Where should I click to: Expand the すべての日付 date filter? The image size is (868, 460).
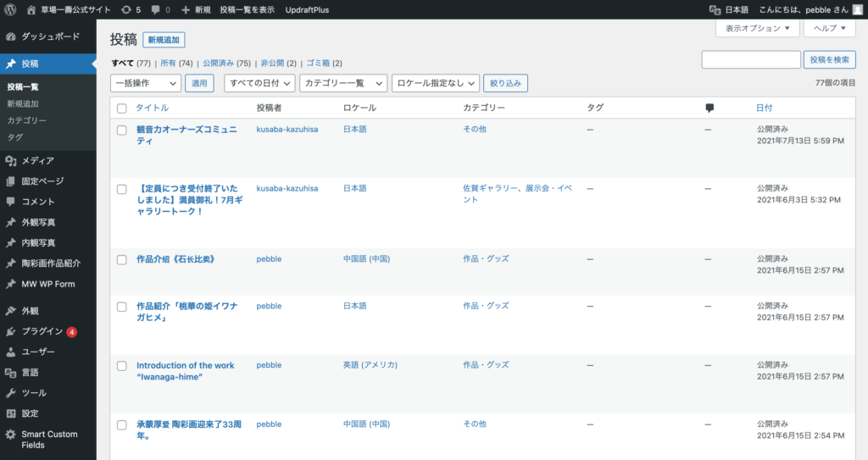click(259, 83)
